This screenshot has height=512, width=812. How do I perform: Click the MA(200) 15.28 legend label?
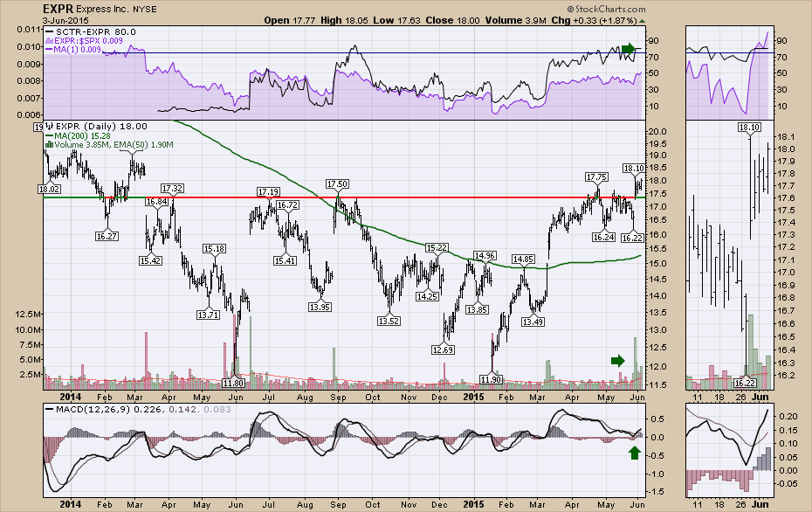click(x=80, y=135)
